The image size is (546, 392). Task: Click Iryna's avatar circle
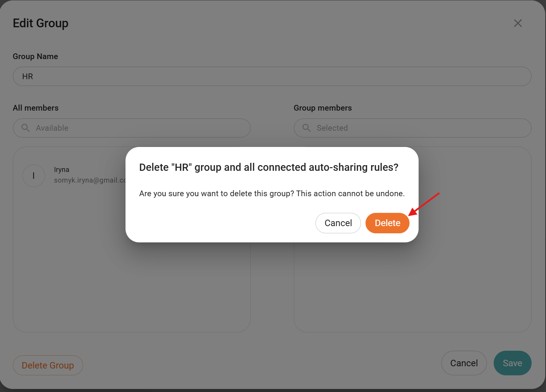pyautogui.click(x=34, y=175)
